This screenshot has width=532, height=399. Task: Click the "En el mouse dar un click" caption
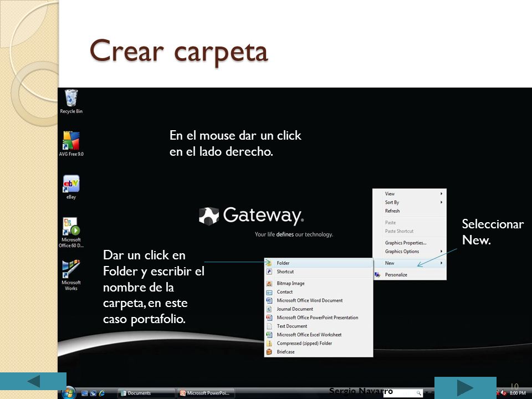(x=236, y=144)
